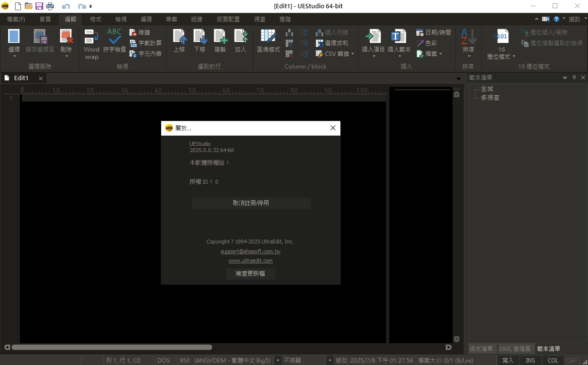Toggle 區塊模式 column mode
Image resolution: width=588 pixels, height=365 pixels.
(269, 41)
